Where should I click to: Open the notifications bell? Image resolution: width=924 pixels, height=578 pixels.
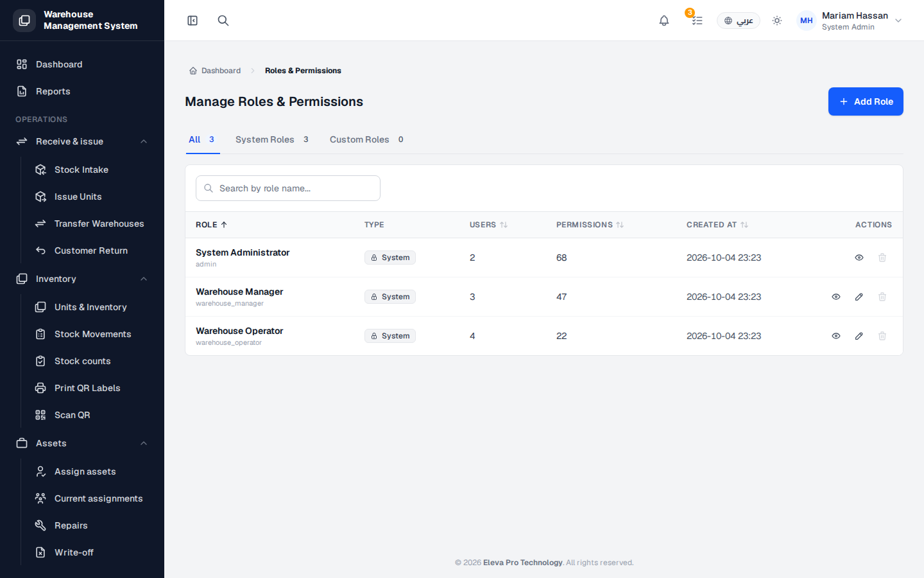click(x=664, y=21)
